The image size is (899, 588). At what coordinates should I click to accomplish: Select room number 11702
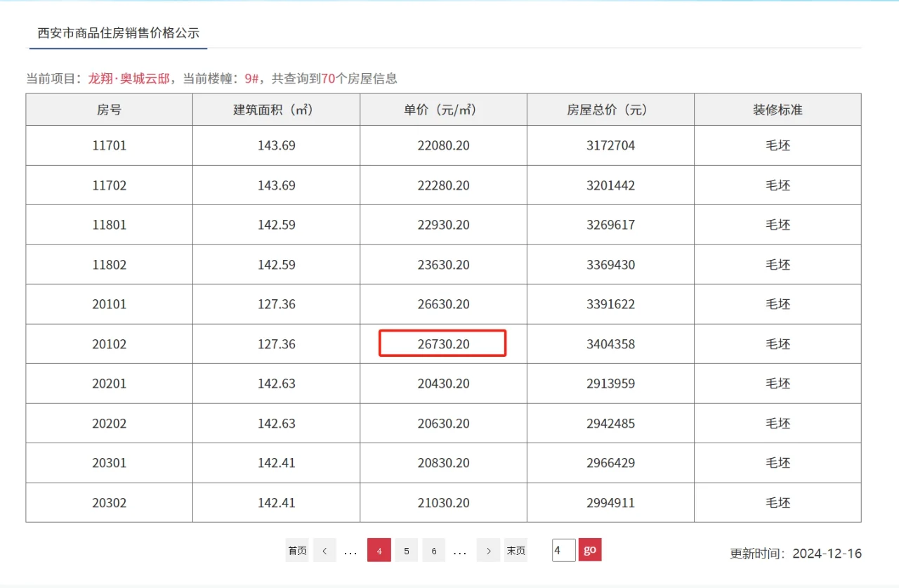(x=109, y=185)
